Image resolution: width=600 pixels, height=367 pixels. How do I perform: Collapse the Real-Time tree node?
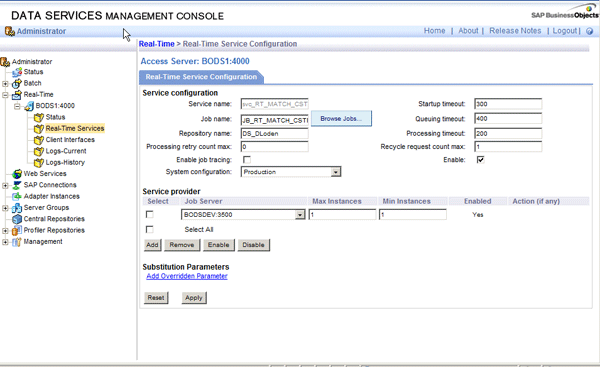click(x=5, y=95)
